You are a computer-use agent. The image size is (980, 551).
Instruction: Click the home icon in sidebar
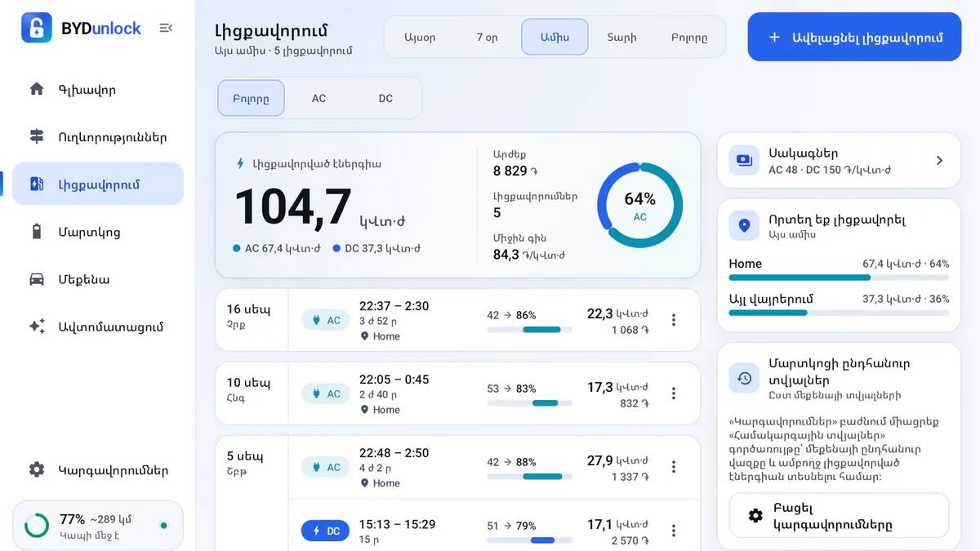coord(37,89)
